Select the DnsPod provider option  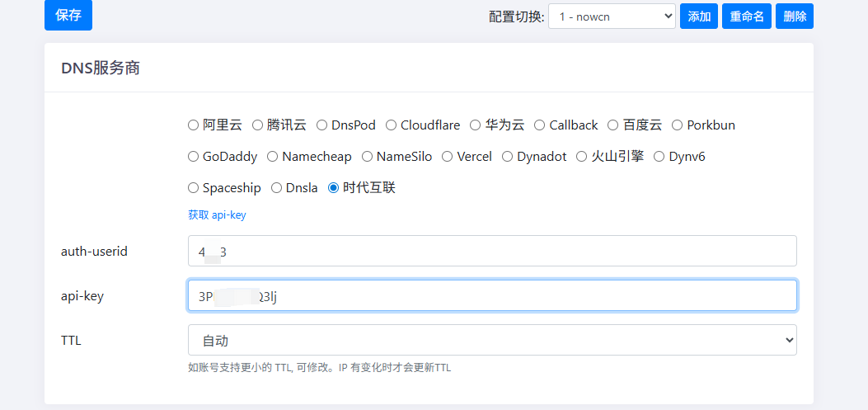tap(322, 125)
